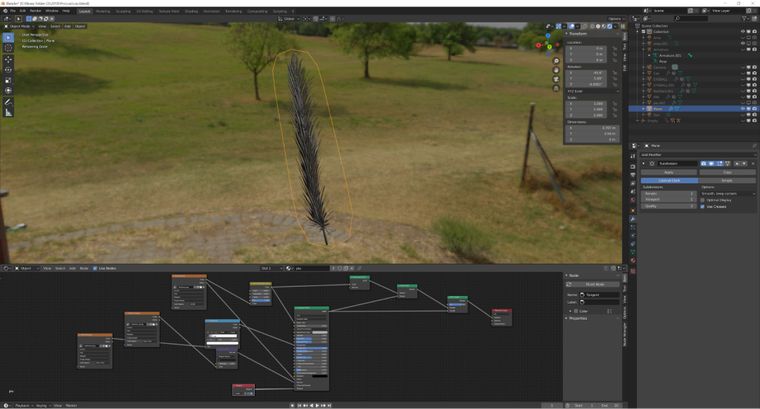Remove the Subdivision modifier with X

tap(752, 164)
